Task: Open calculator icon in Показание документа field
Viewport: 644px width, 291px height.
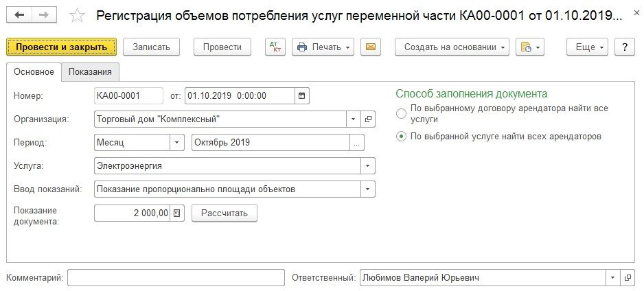Action: pos(177,213)
